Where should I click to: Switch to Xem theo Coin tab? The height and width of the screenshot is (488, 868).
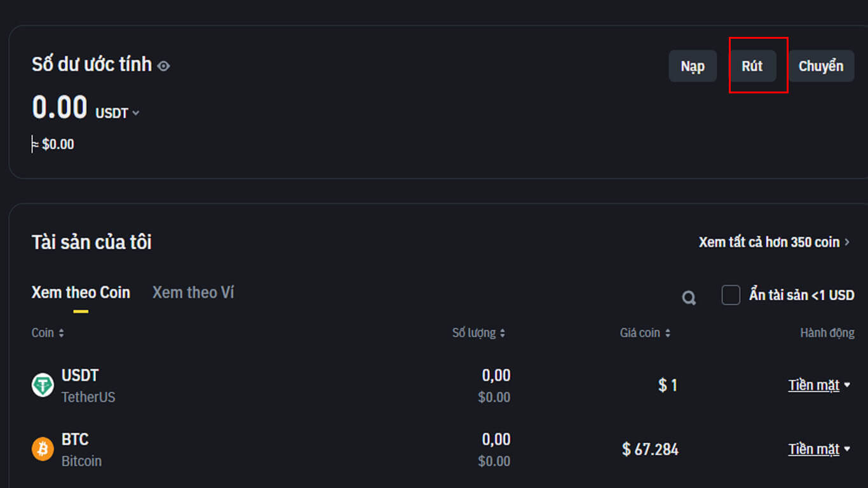(x=81, y=293)
